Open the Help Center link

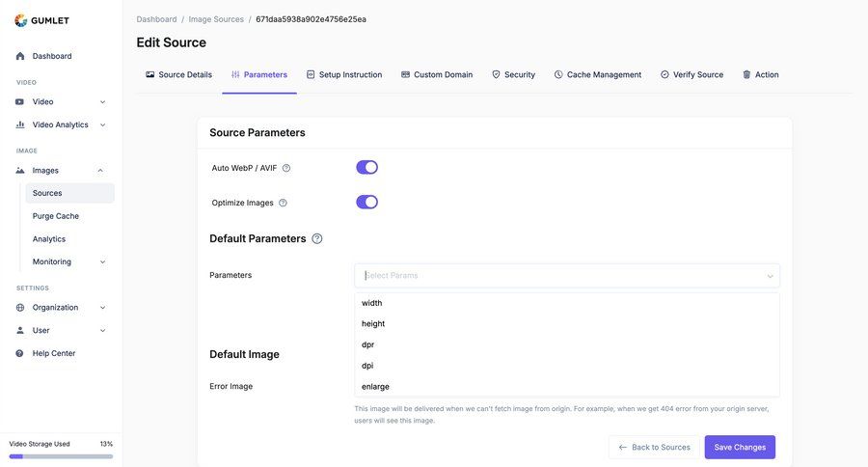54,353
